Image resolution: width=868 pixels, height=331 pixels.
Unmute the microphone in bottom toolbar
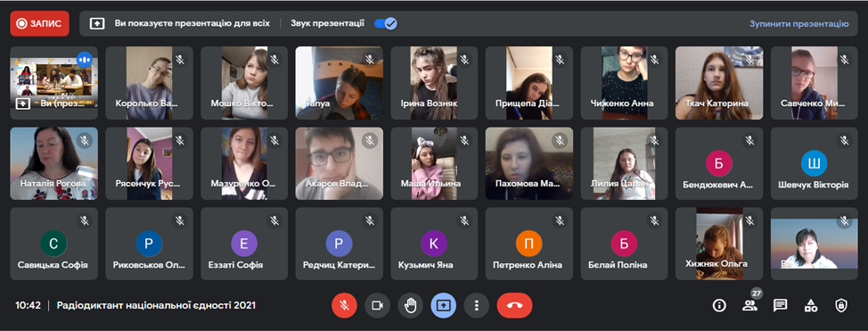click(344, 305)
